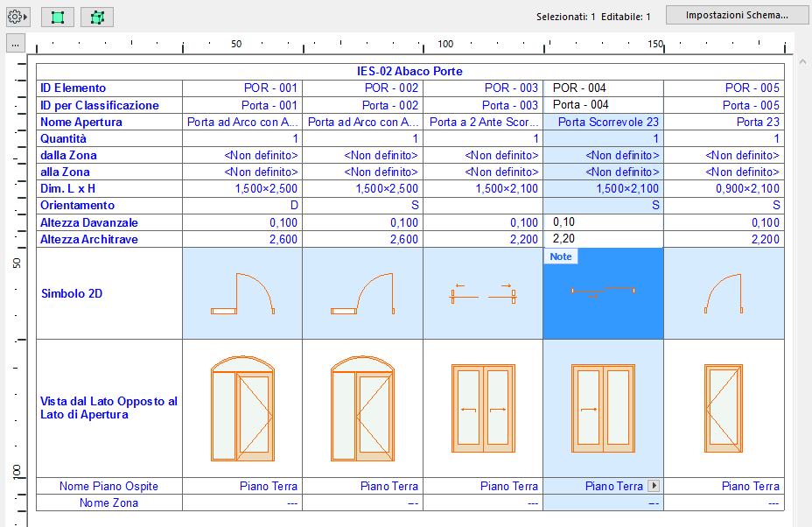Screen dimensions: 812x527
Task: Click the single door elevation of POR-005
Action: click(x=724, y=407)
